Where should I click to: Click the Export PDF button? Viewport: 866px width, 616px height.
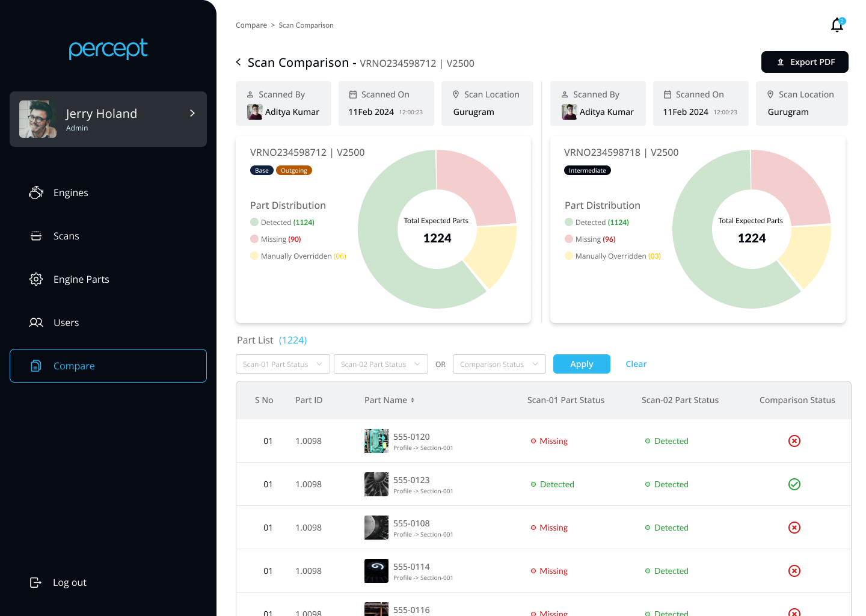coord(805,62)
